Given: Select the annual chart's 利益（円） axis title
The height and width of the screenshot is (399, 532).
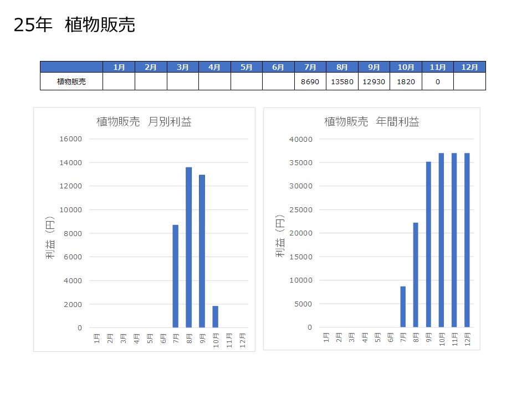Looking at the screenshot, I should point(280,233).
